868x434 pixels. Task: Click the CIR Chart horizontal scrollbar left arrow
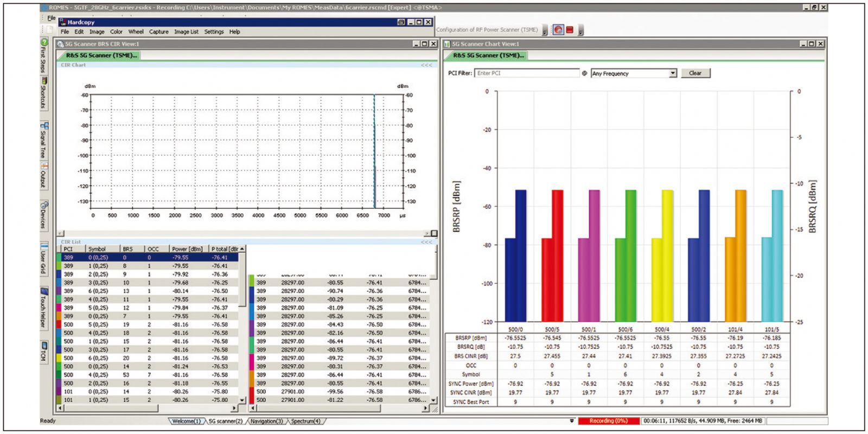point(60,233)
